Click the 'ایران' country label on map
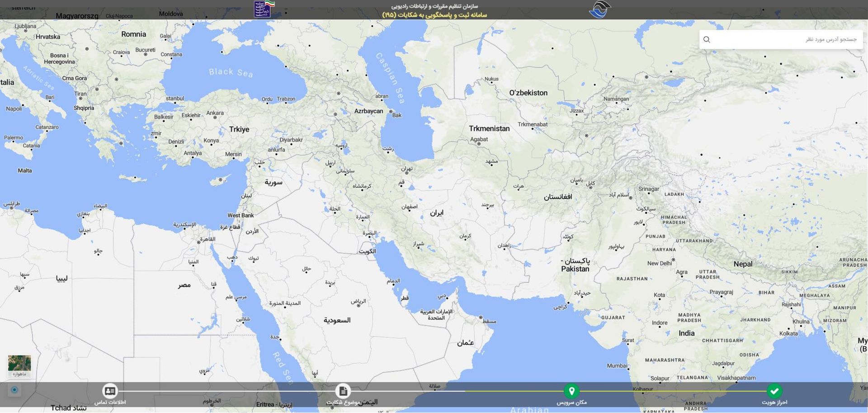 pos(437,213)
